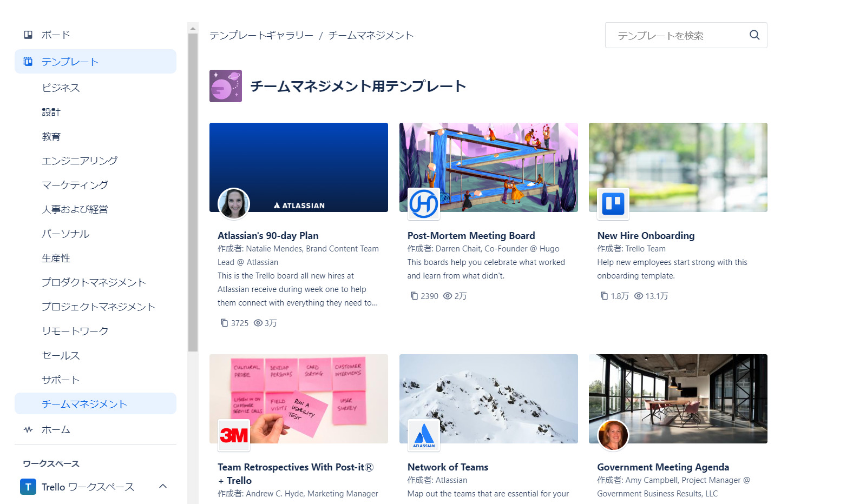Screen dimensions: 853x504
Task: Go to テンプレート in sidebar
Action: [x=95, y=62]
